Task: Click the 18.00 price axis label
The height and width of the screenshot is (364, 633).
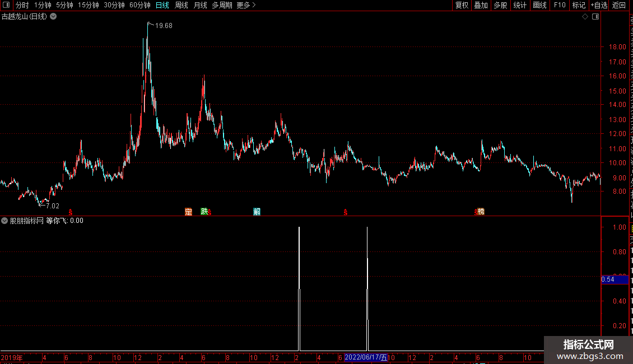Action: click(618, 47)
